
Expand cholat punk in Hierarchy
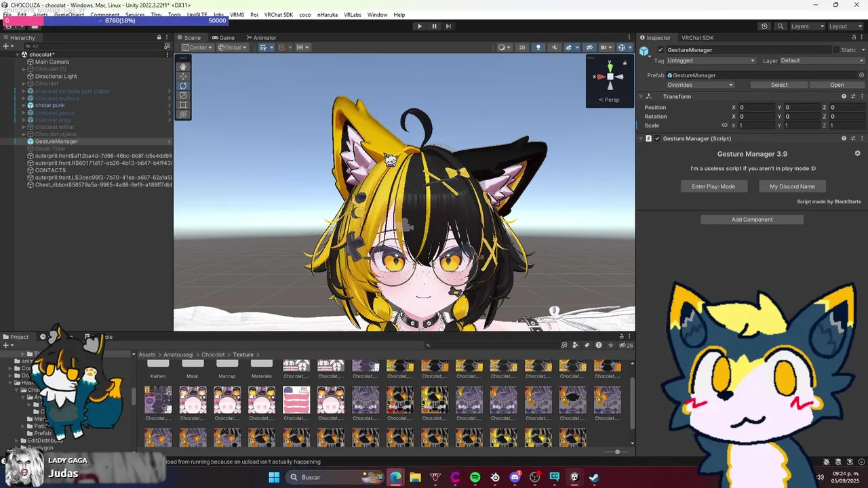pos(24,106)
